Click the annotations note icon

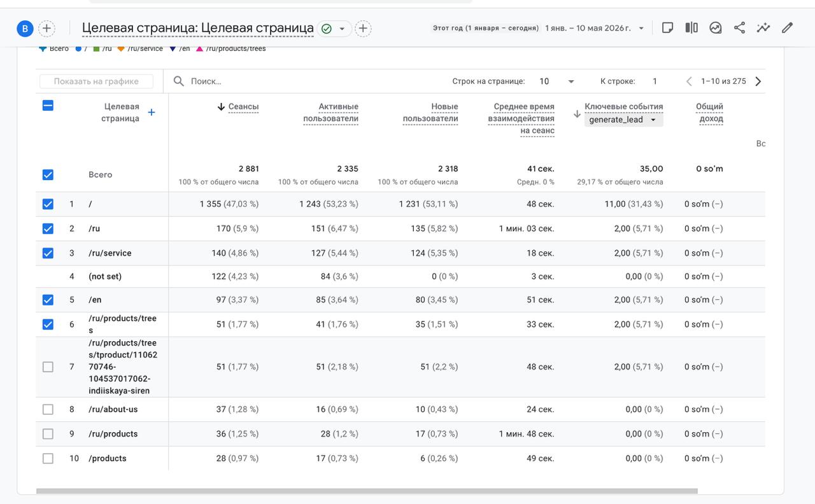tap(667, 28)
